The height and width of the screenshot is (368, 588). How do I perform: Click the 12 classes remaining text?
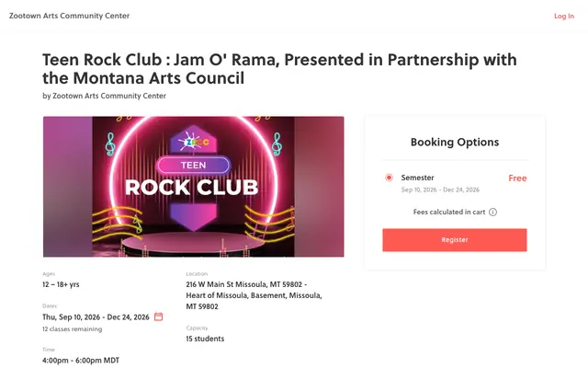point(72,329)
